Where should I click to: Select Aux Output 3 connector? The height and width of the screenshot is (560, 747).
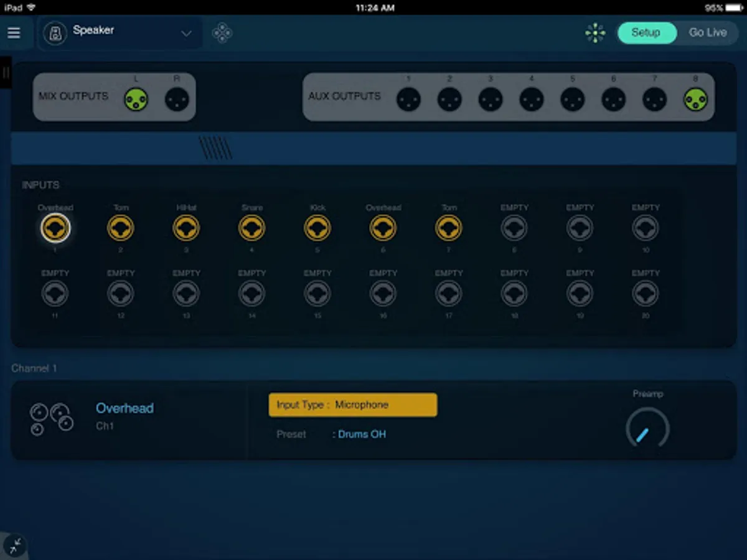(491, 100)
